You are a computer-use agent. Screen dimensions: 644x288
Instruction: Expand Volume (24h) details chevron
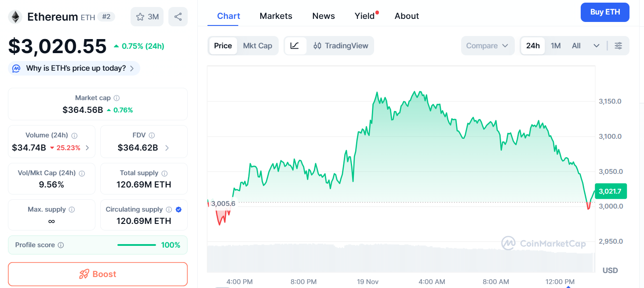click(x=87, y=148)
